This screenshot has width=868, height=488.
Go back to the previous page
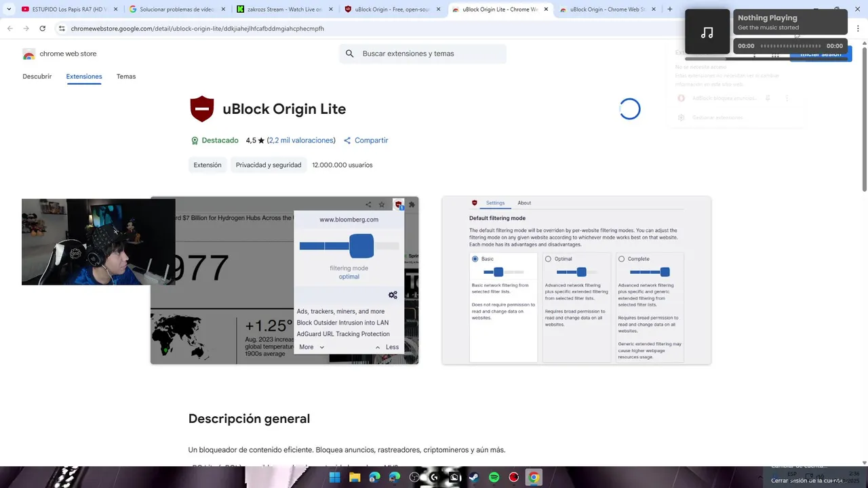pyautogui.click(x=10, y=28)
